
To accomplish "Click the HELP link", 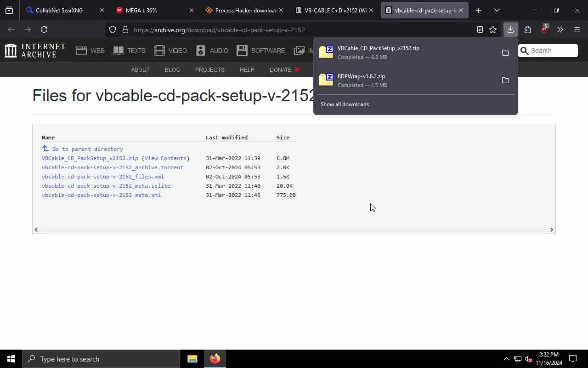I will click(x=247, y=69).
